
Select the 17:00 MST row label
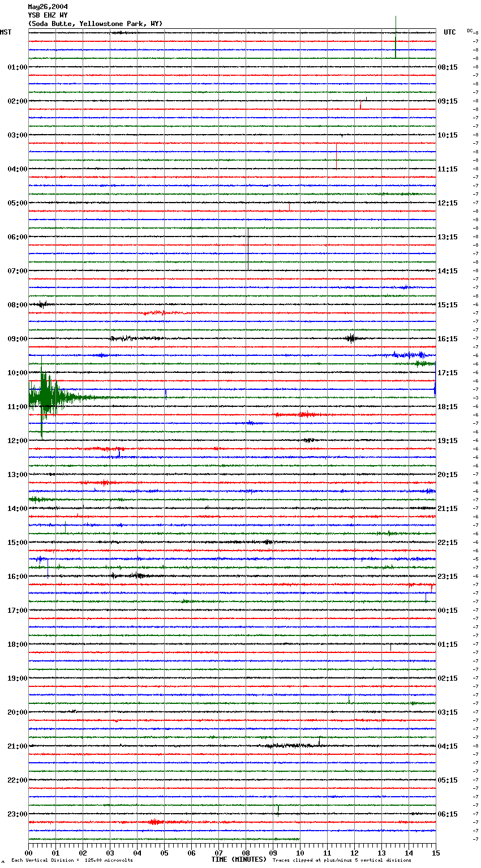pos(18,611)
